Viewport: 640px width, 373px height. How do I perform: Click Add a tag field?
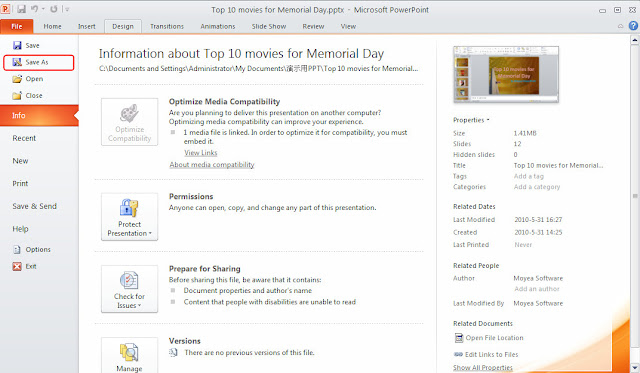[x=529, y=176]
